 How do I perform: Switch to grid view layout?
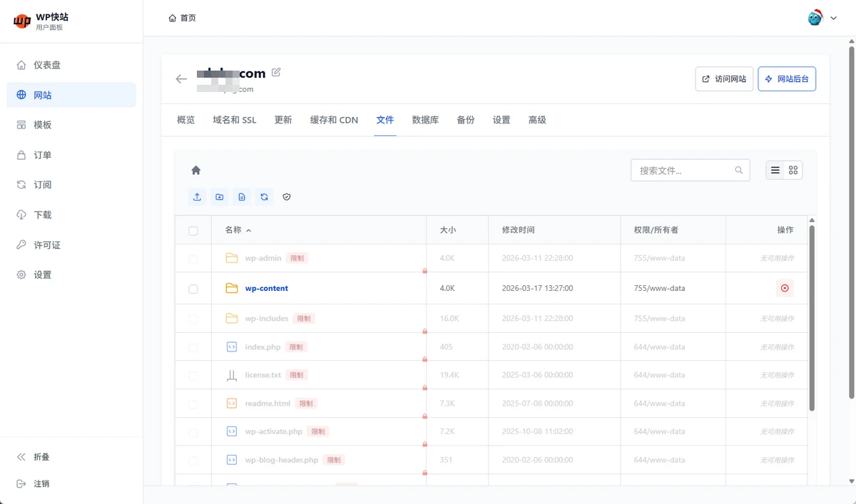pos(793,170)
